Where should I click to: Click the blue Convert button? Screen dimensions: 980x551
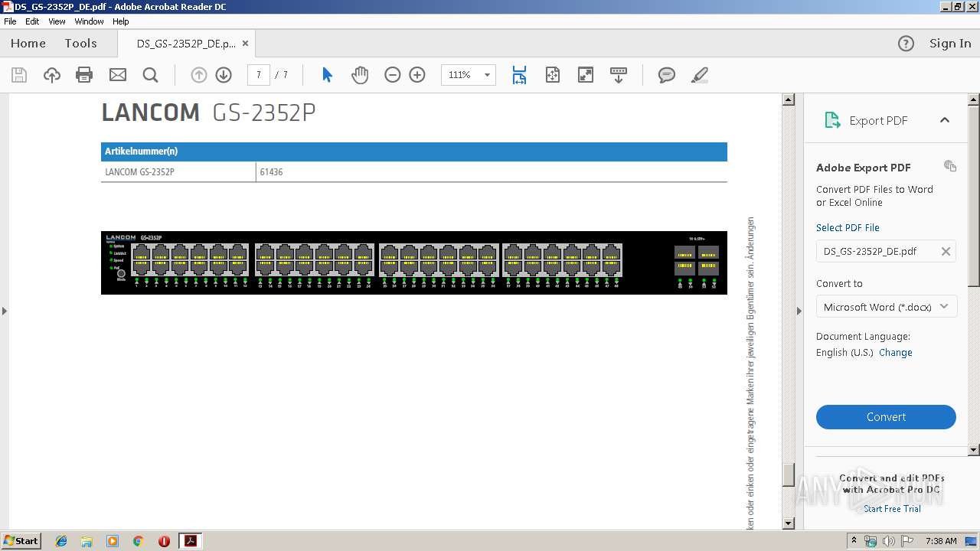pos(886,417)
